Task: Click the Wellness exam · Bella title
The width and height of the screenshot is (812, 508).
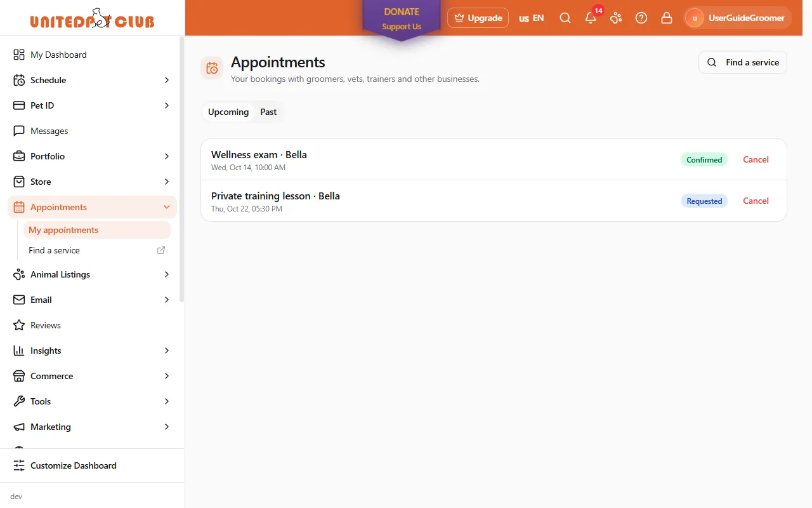Action: 259,154
